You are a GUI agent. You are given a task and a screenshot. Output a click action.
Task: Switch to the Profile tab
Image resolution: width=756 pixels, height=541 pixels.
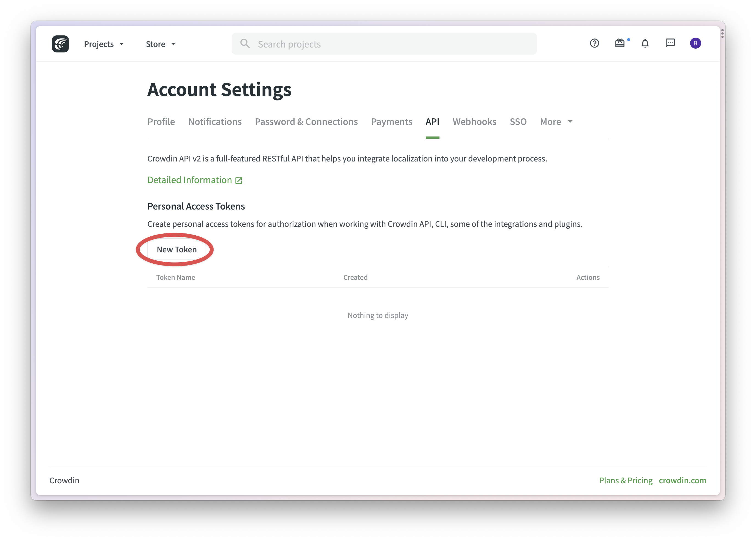click(161, 122)
